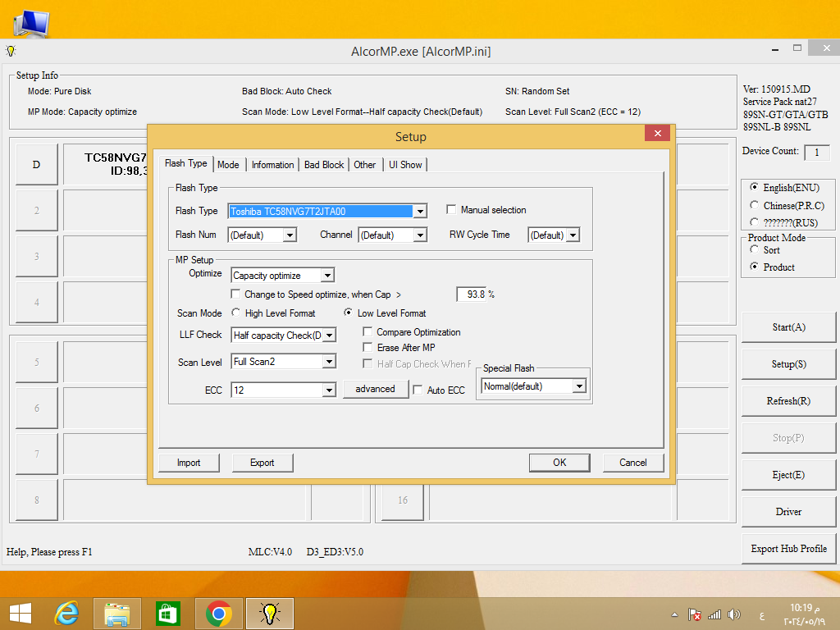Open the RW Cycle Time dropdown
This screenshot has height=630, width=840.
coord(573,235)
